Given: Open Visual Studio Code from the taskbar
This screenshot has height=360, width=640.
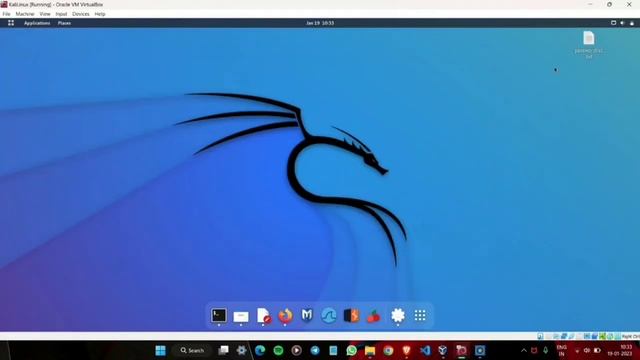Looking at the screenshot, I should tap(425, 351).
